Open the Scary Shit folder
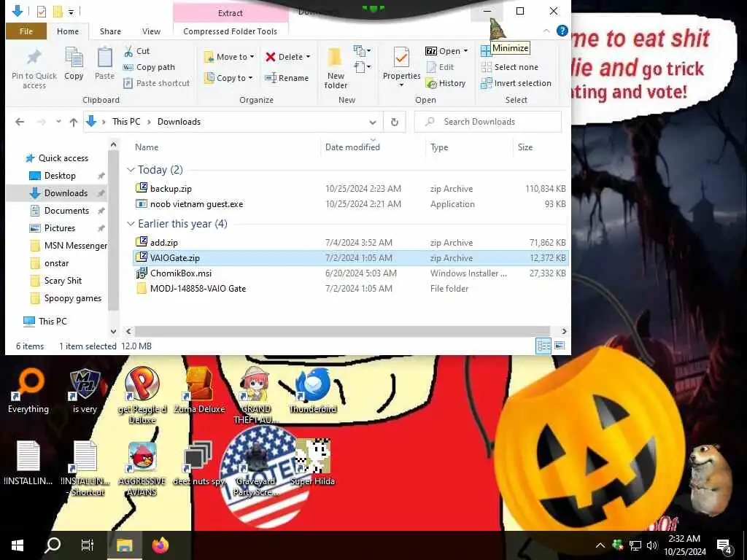The image size is (747, 560). pos(63,281)
